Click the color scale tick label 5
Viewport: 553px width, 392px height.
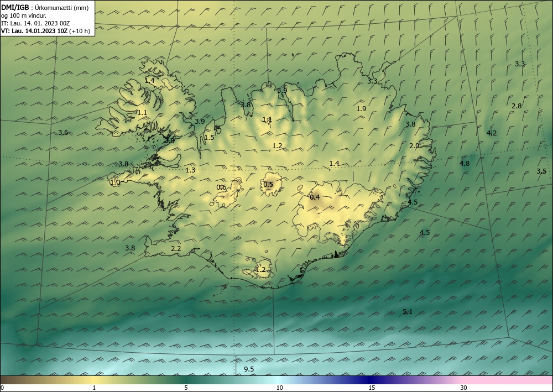(x=186, y=388)
